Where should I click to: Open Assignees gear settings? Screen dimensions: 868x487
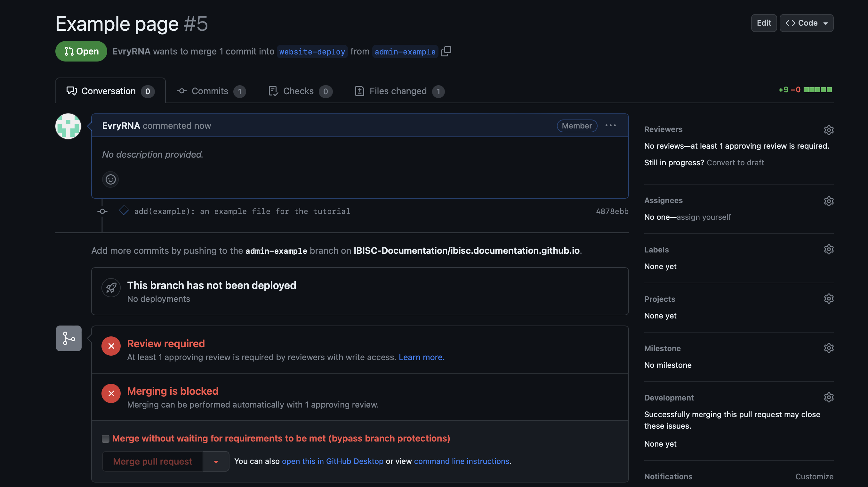click(829, 201)
